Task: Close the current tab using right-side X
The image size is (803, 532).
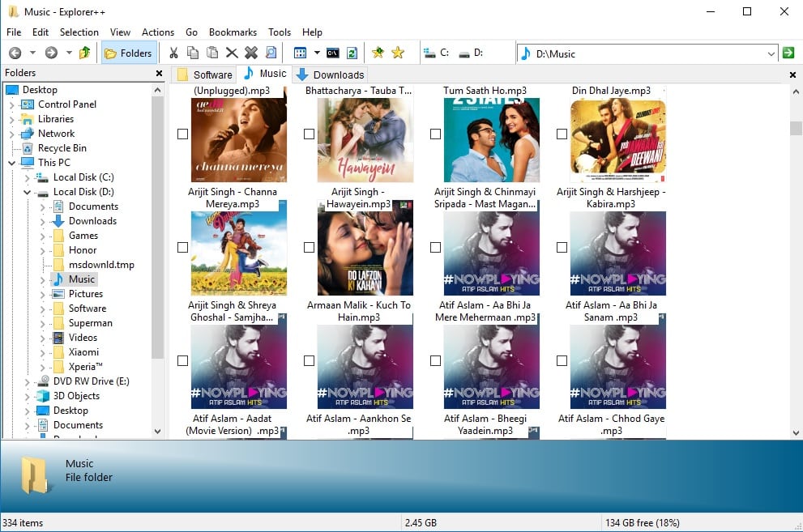Action: tap(792, 74)
